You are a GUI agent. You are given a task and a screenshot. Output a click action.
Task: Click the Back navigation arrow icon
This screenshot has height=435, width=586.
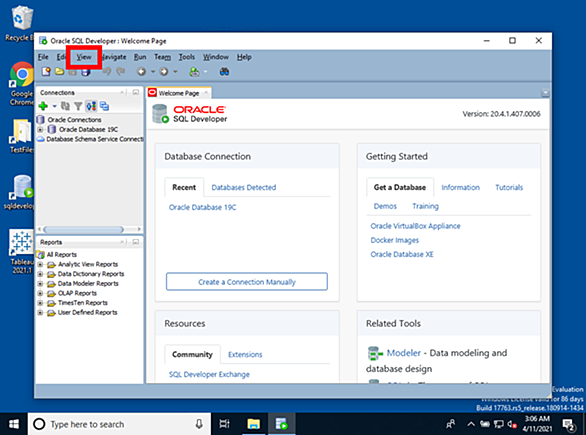tap(141, 71)
